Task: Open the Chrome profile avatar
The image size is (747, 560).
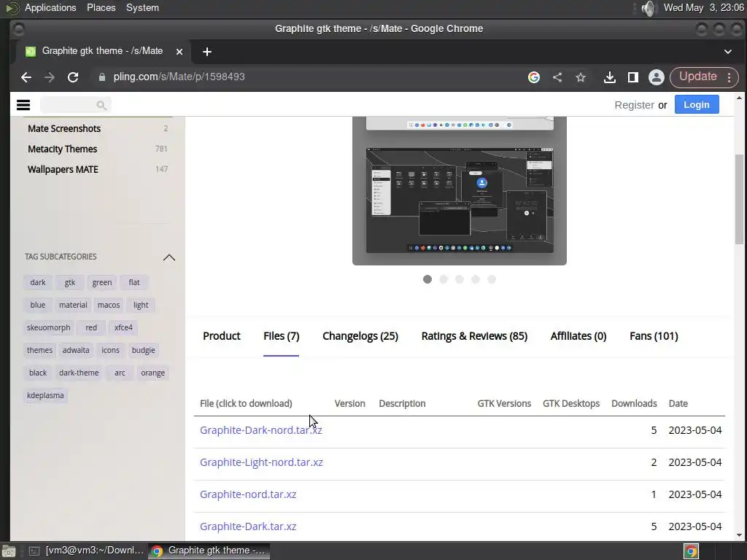Action: coord(657,77)
